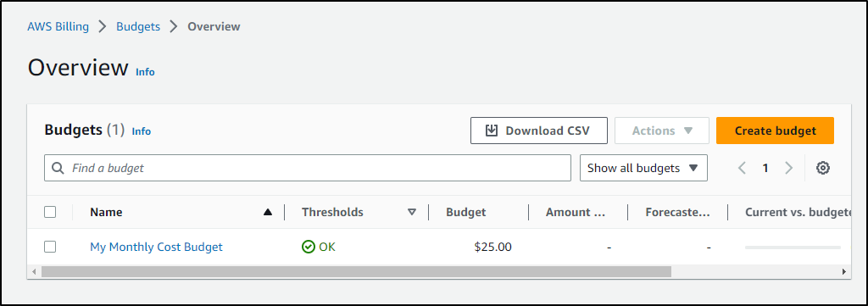Click the search magnifier icon

pos(58,168)
